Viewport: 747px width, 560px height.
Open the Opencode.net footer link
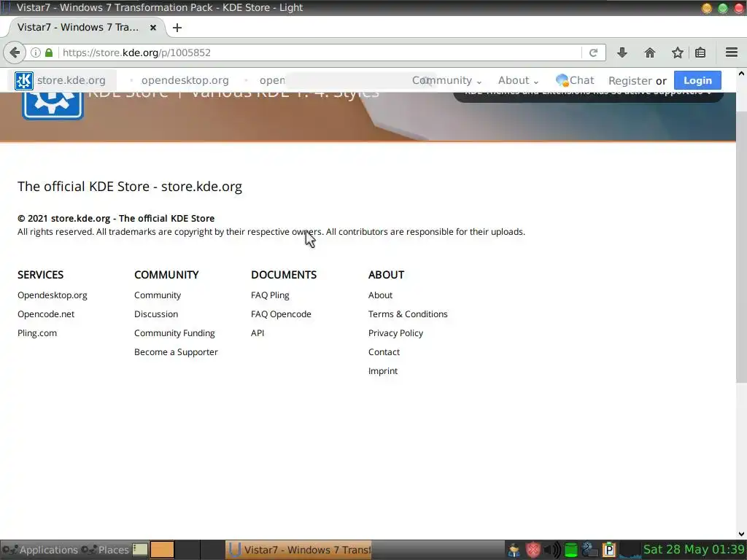[x=46, y=314]
